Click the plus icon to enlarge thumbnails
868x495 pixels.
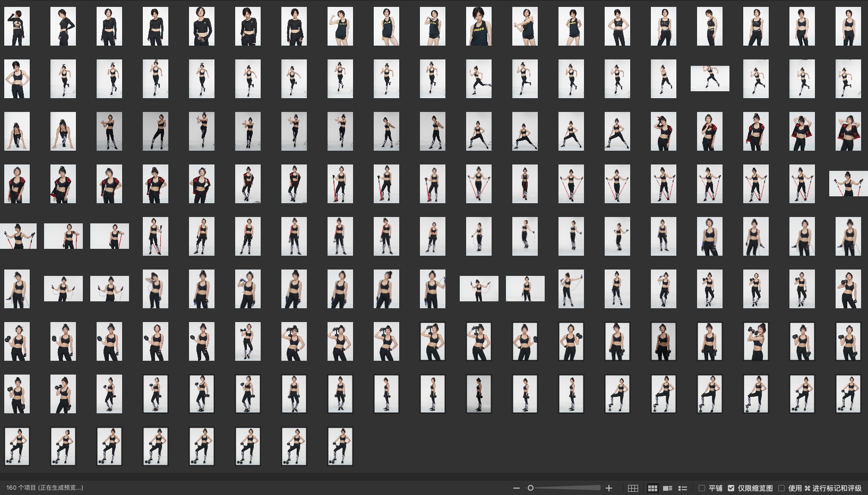click(609, 488)
